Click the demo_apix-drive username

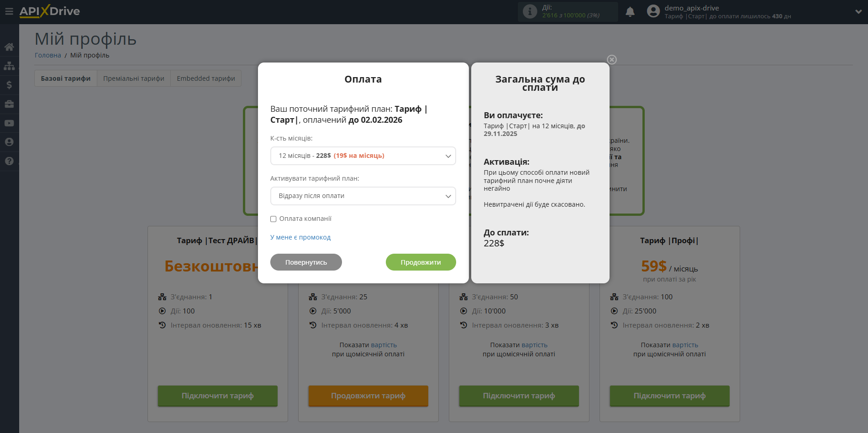[692, 8]
